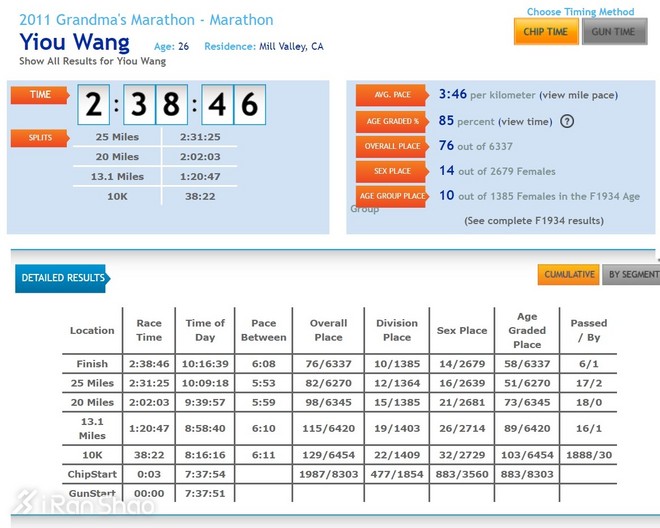Click the AVG. PACE label

point(391,96)
